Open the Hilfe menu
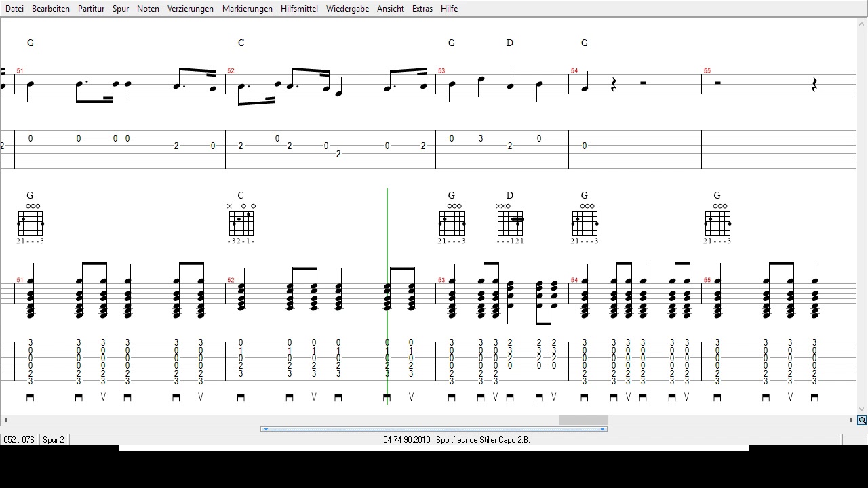Viewport: 868px width, 488px height. point(449,9)
